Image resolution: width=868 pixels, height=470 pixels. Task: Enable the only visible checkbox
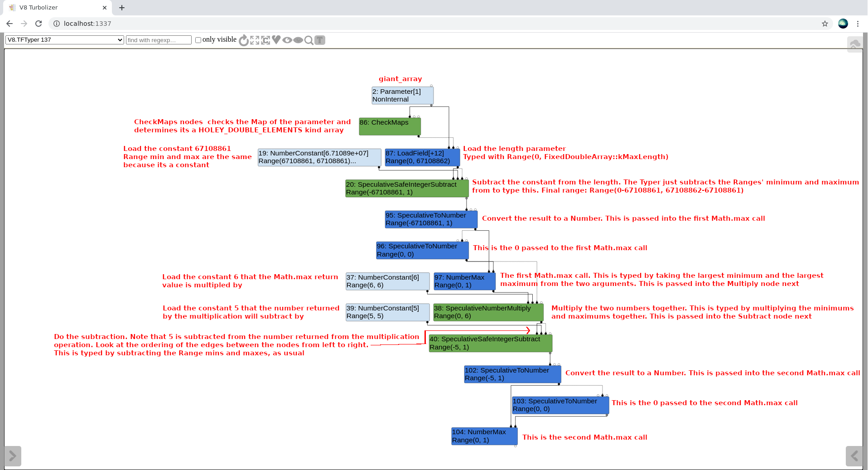(x=198, y=40)
